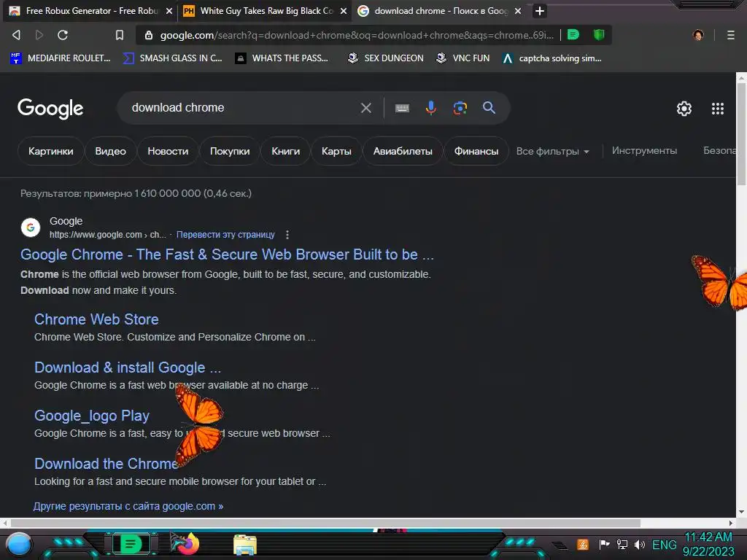This screenshot has height=560, width=747.
Task: Close the download chrome search tab
Action: (x=518, y=11)
